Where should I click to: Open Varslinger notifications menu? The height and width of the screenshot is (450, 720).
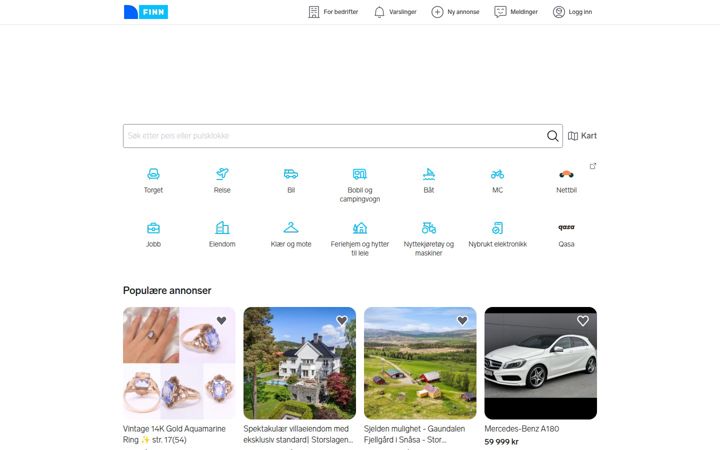[x=395, y=12]
